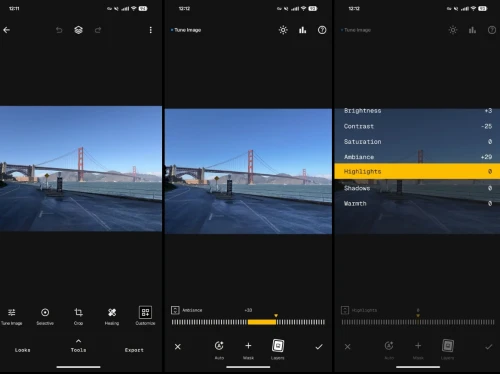Apply Auto adjustment in middle screen

(219, 350)
